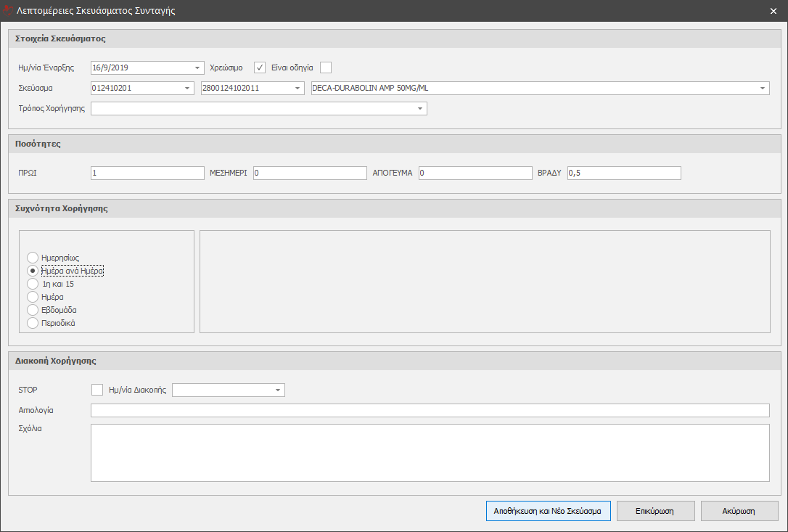788x532 pixels.
Task: Expand the 012410201 code dropdown
Action: 188,89
